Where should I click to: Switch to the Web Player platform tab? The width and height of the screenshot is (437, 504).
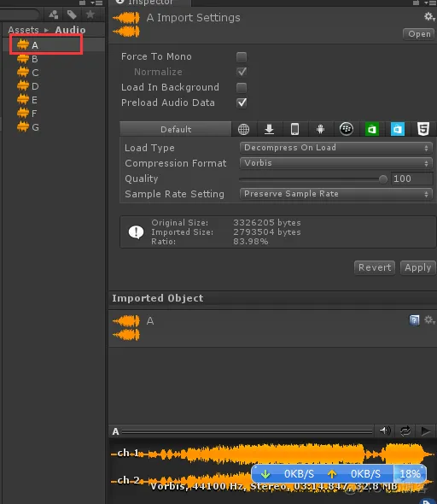point(244,129)
